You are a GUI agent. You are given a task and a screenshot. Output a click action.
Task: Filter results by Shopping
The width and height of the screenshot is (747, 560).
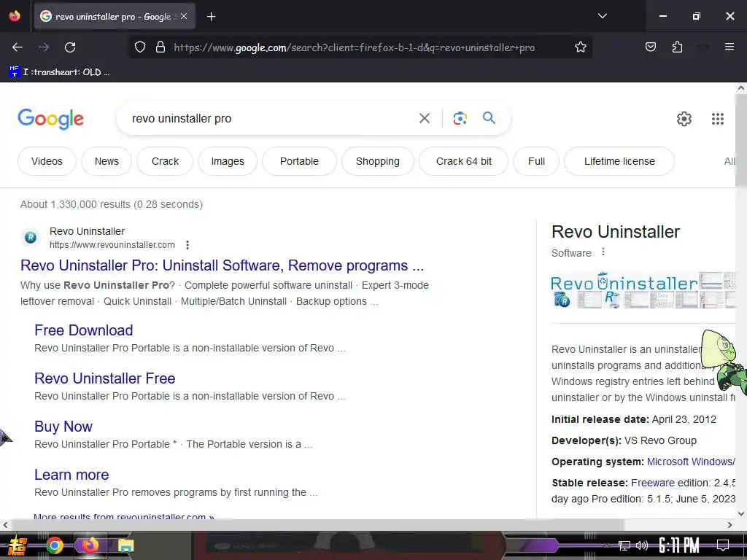(x=378, y=161)
